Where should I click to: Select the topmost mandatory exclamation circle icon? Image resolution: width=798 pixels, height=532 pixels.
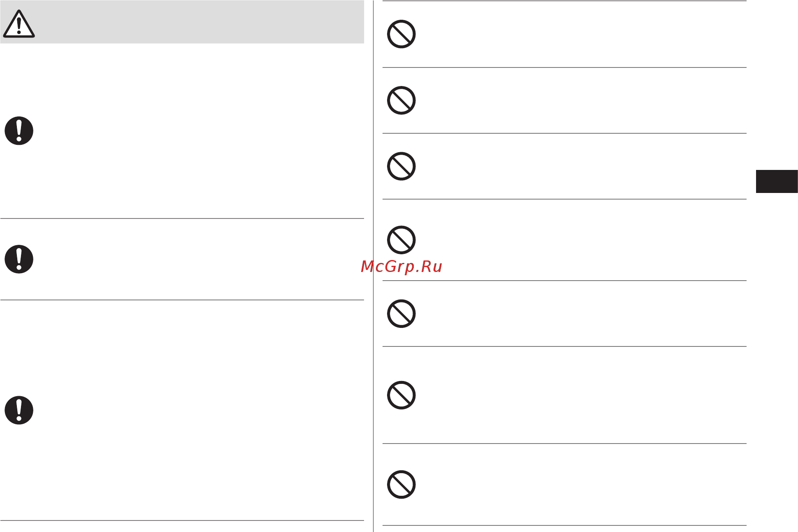19,131
